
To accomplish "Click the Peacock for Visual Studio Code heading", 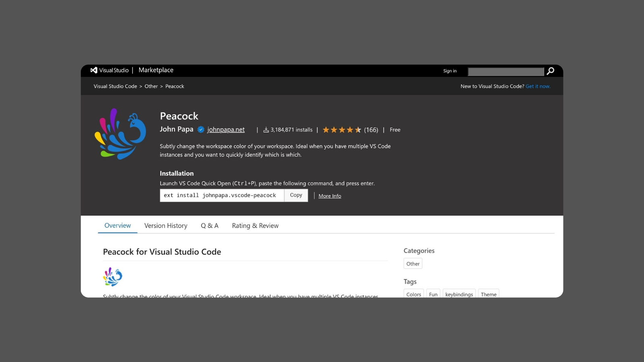I will (x=162, y=252).
